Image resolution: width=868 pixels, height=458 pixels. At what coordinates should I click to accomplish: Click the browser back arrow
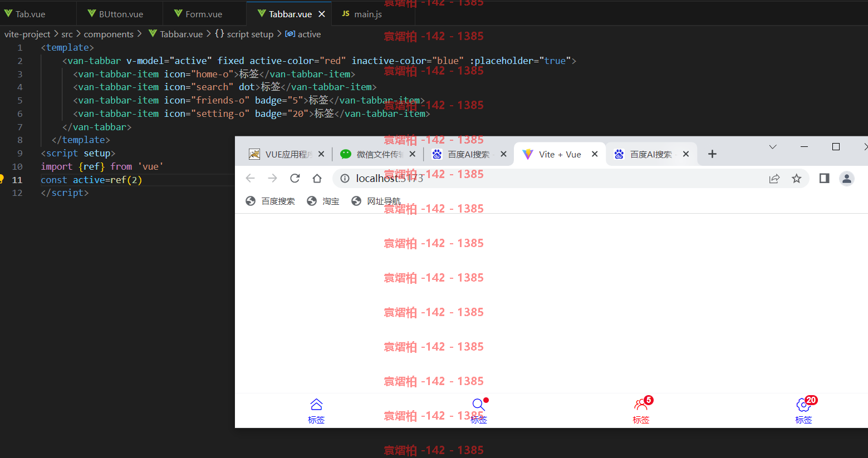(x=251, y=178)
